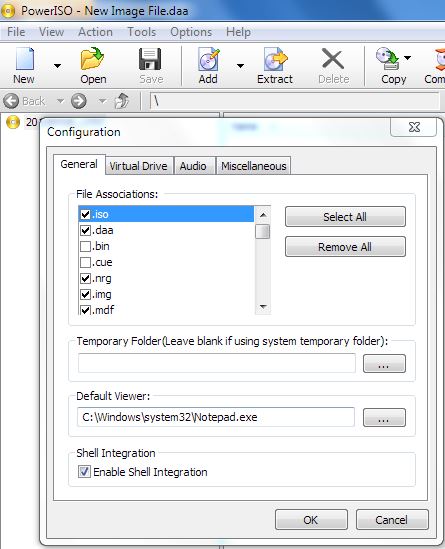Click the Delete X toolbar icon
This screenshot has width=445, height=549.
(x=333, y=59)
